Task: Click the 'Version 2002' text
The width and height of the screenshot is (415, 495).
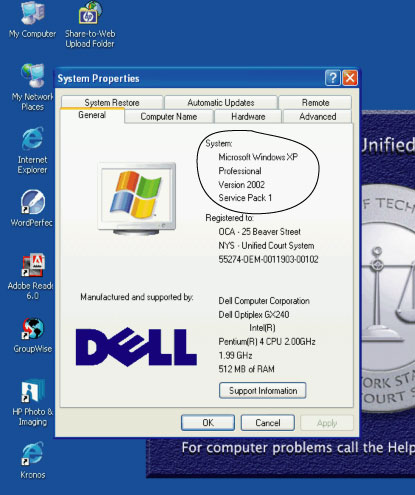Action: [241, 184]
